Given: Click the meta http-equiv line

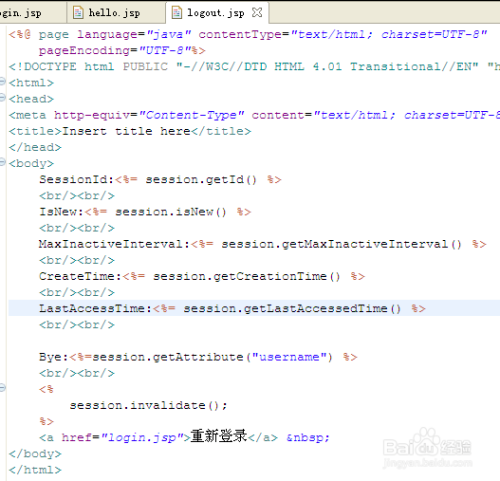Looking at the screenshot, I should 254,115.
